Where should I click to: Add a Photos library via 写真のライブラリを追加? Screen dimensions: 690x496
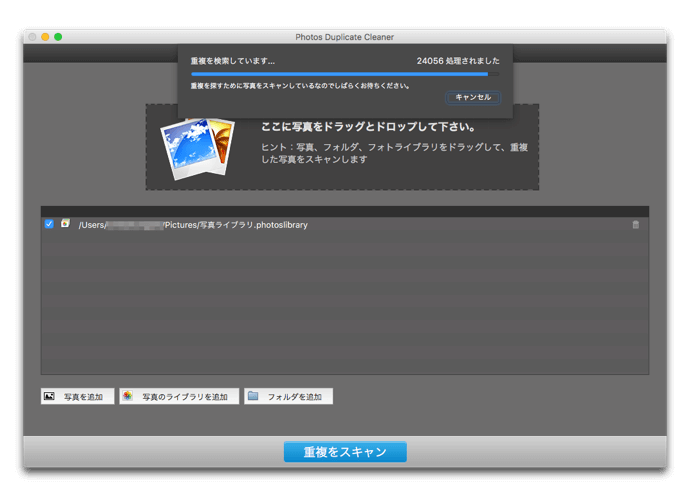tap(179, 396)
